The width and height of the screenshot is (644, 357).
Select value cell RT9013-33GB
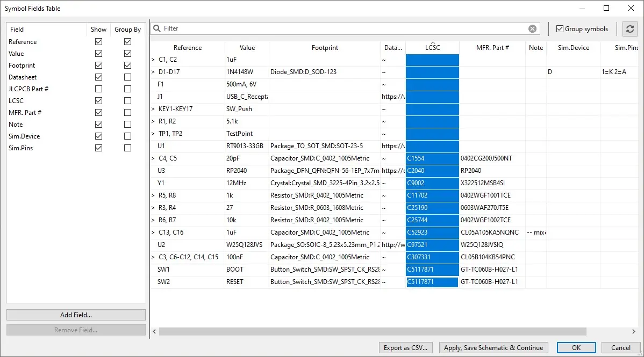[247, 146]
